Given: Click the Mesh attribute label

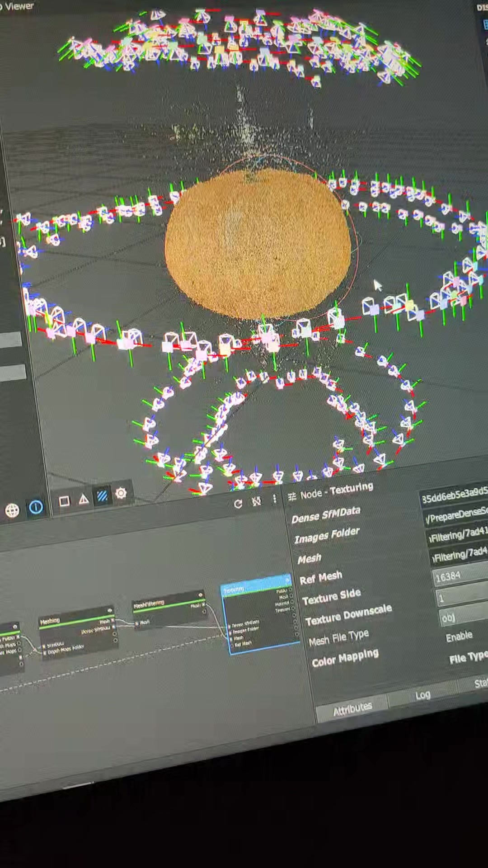Looking at the screenshot, I should (309, 559).
